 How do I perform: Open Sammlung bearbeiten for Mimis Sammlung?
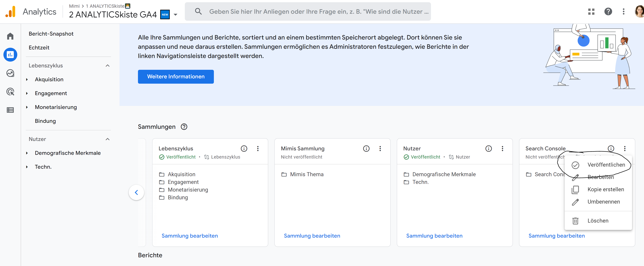click(312, 236)
